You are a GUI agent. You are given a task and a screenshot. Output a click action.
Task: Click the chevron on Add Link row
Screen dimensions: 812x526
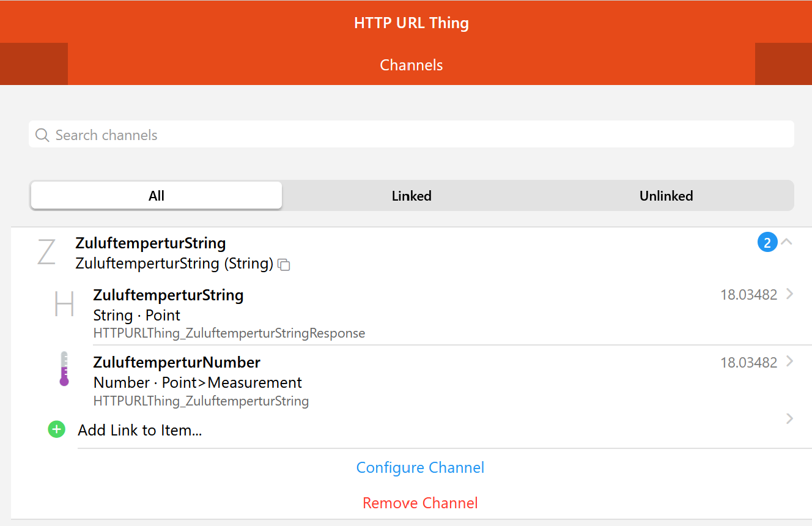coord(789,419)
